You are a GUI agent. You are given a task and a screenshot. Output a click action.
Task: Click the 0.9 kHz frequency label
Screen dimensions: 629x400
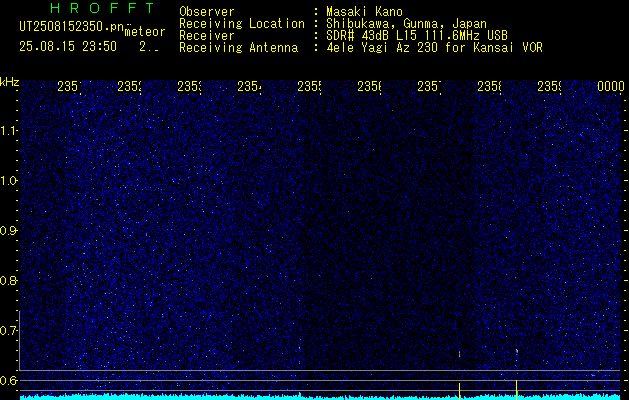point(8,230)
